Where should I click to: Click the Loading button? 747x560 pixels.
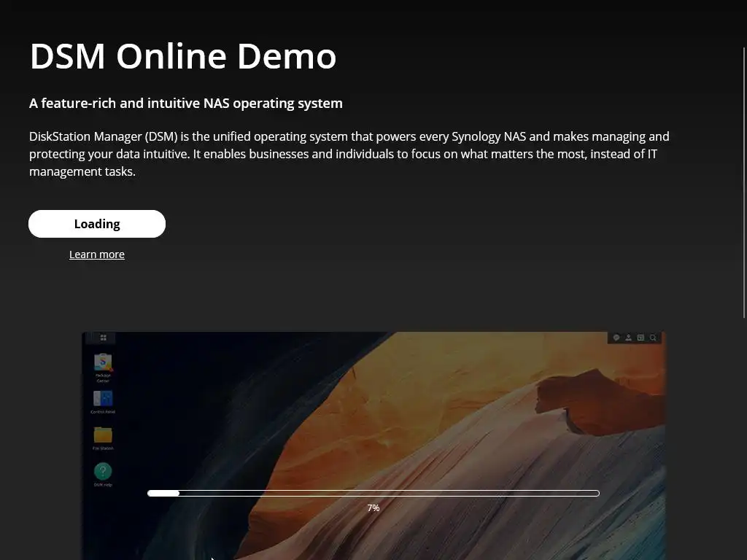tap(97, 224)
